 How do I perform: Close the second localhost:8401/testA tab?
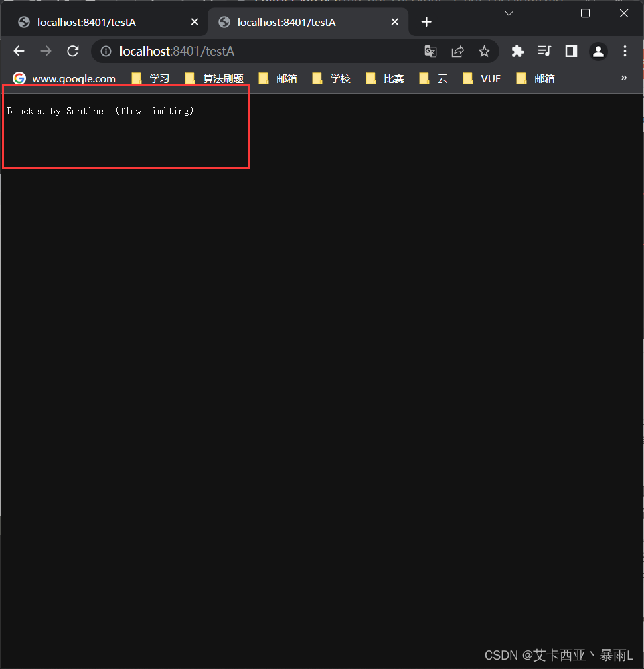(395, 22)
